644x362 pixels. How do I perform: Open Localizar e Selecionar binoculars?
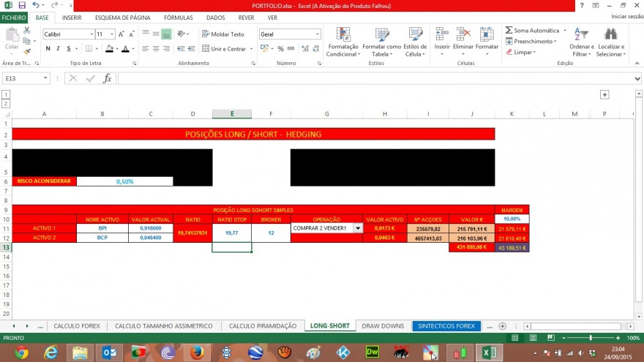tap(611, 42)
